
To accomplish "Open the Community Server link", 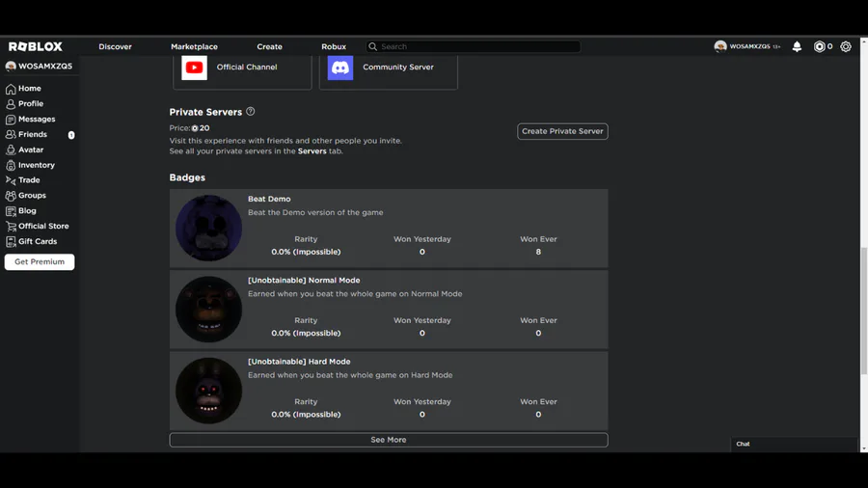I will tap(398, 67).
